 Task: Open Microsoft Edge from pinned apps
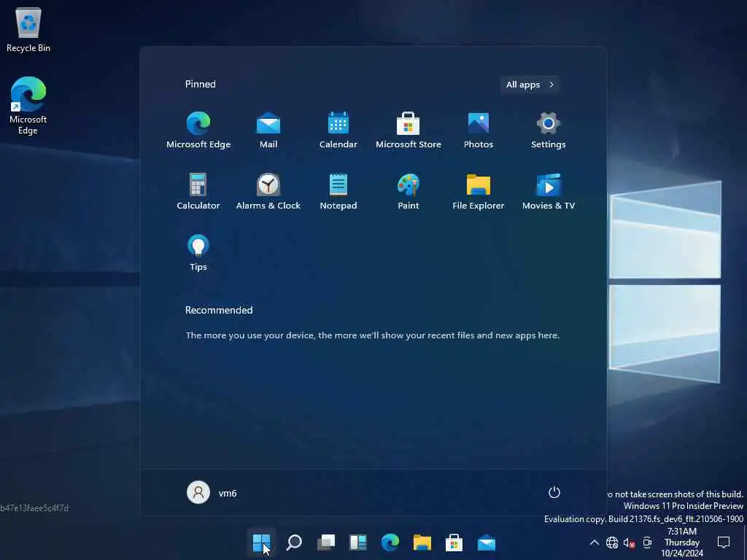click(198, 130)
